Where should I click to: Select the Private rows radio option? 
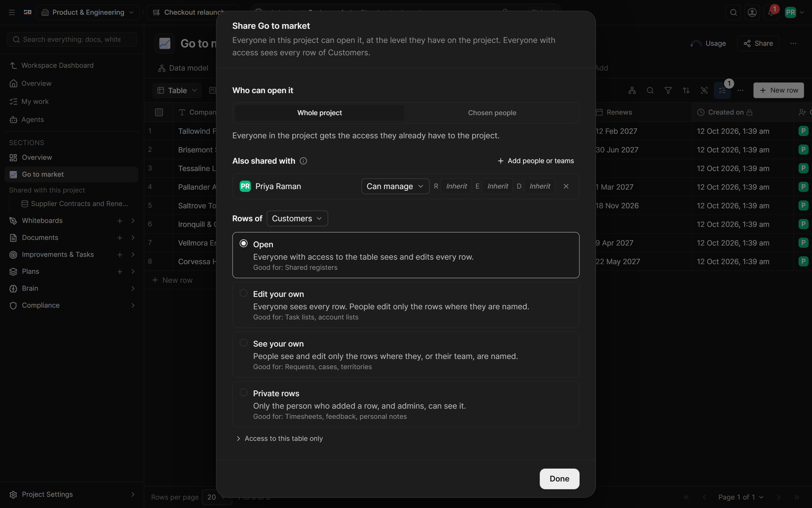click(x=244, y=392)
